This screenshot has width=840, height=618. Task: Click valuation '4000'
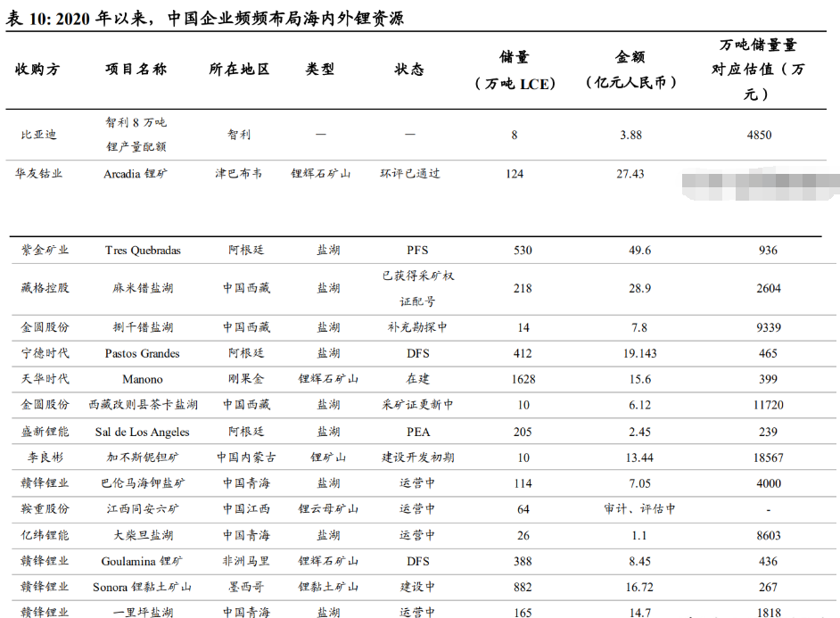click(x=768, y=483)
